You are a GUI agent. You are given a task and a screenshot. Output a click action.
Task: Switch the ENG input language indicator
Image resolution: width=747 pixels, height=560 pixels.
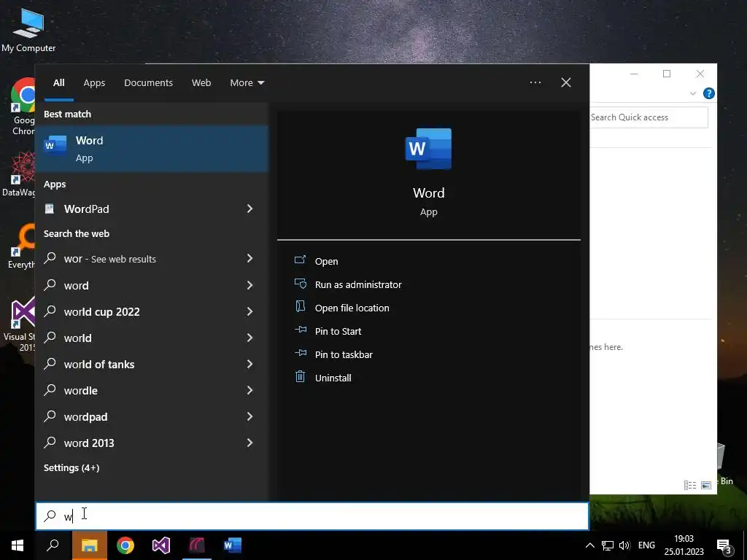pos(646,545)
